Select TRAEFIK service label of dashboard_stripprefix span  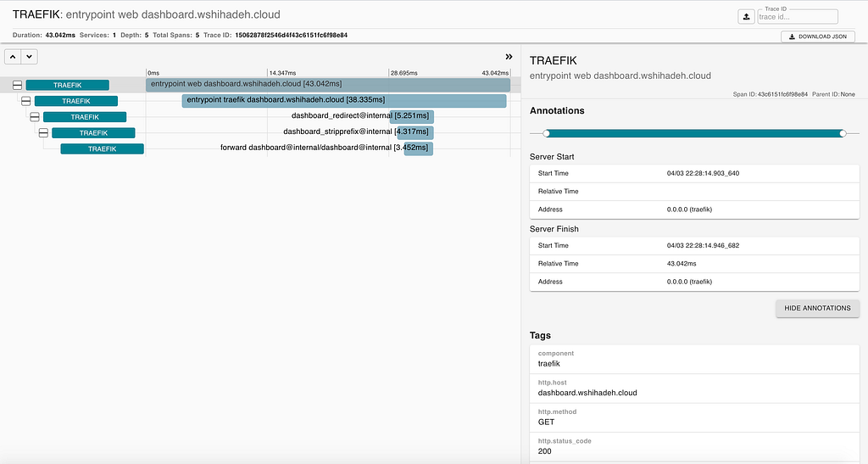coord(93,133)
